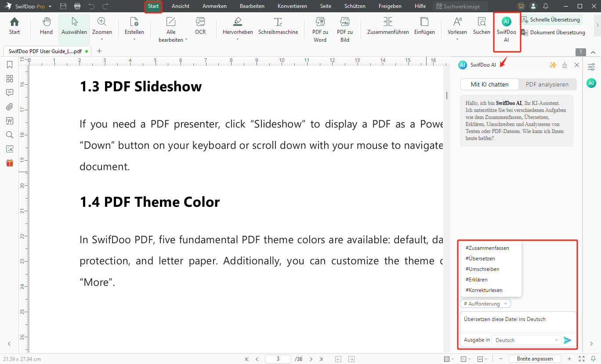
Task: Click the save file icon in title bar
Action: click(63, 6)
